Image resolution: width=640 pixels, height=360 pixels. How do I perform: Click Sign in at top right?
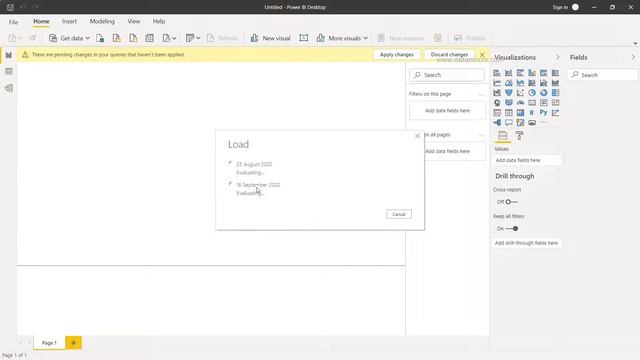(560, 7)
